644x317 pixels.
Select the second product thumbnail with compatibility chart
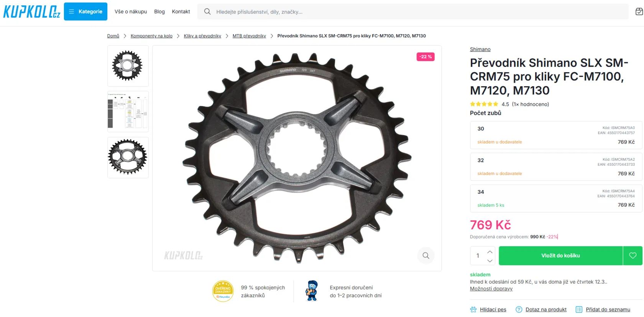point(128,112)
